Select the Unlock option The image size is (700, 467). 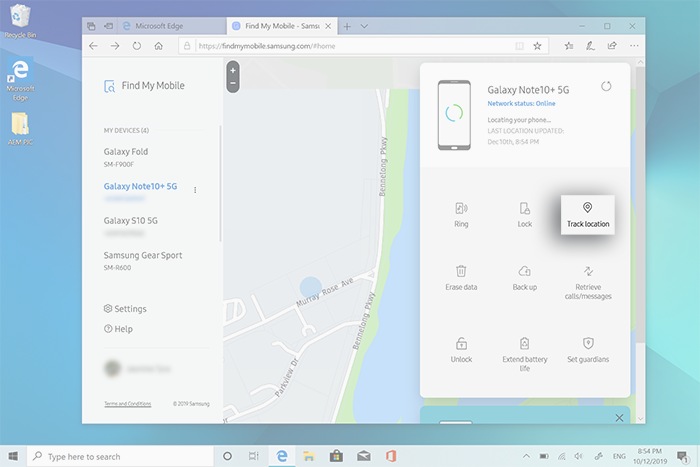[461, 350]
